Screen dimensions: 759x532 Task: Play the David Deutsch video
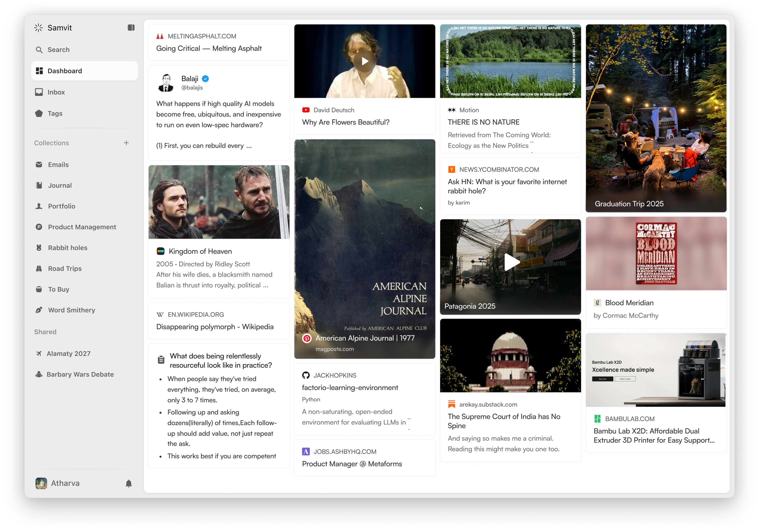365,61
